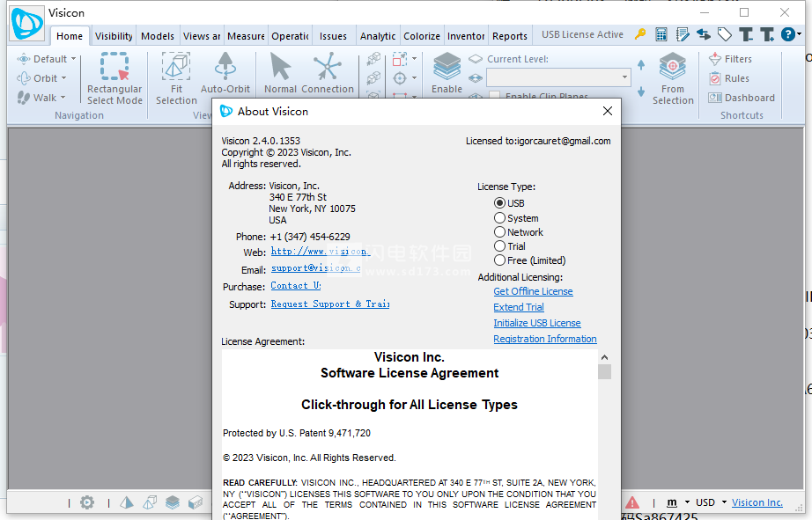Open the Reports ribbon tab

pos(510,36)
